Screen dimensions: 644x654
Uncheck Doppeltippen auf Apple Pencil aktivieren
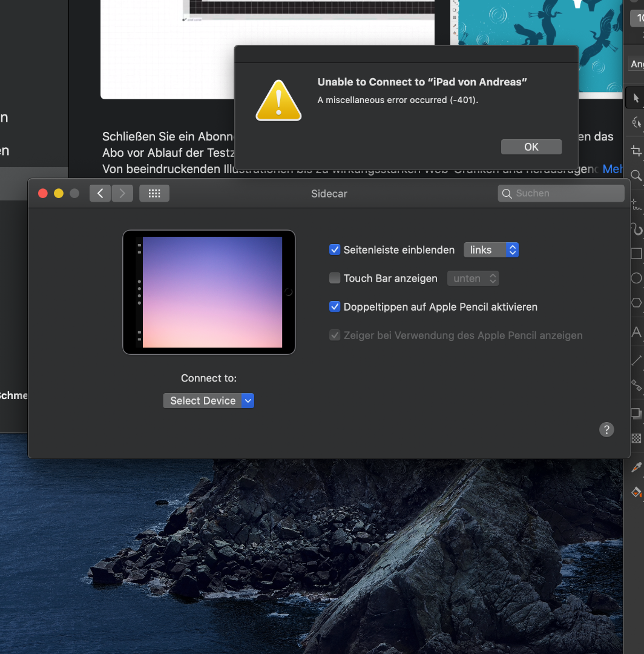pyautogui.click(x=335, y=306)
